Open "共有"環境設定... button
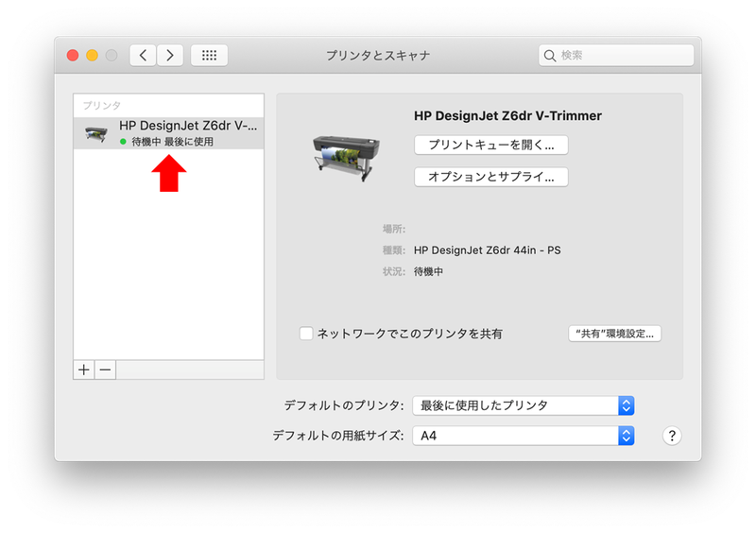756x533 pixels. tap(615, 334)
